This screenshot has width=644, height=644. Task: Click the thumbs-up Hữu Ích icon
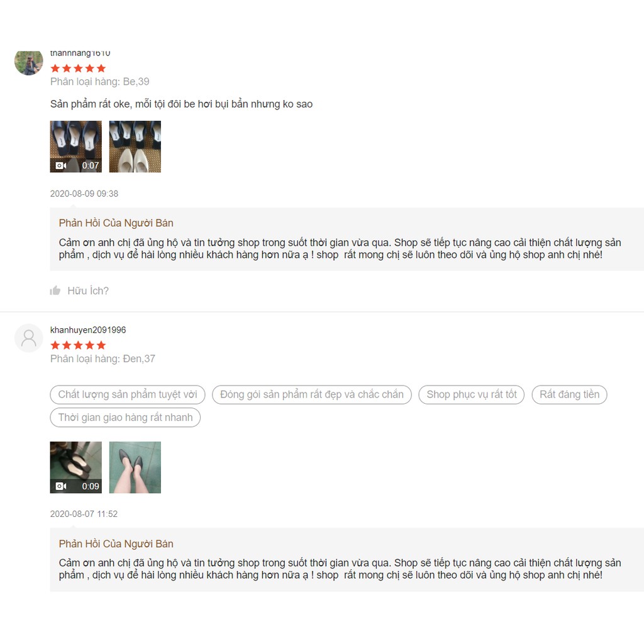(55, 291)
